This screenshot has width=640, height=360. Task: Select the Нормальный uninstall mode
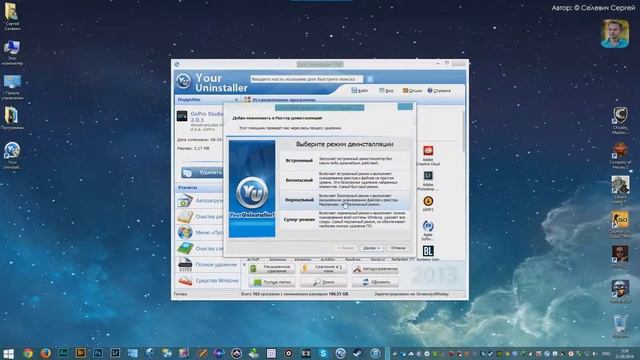[344, 200]
